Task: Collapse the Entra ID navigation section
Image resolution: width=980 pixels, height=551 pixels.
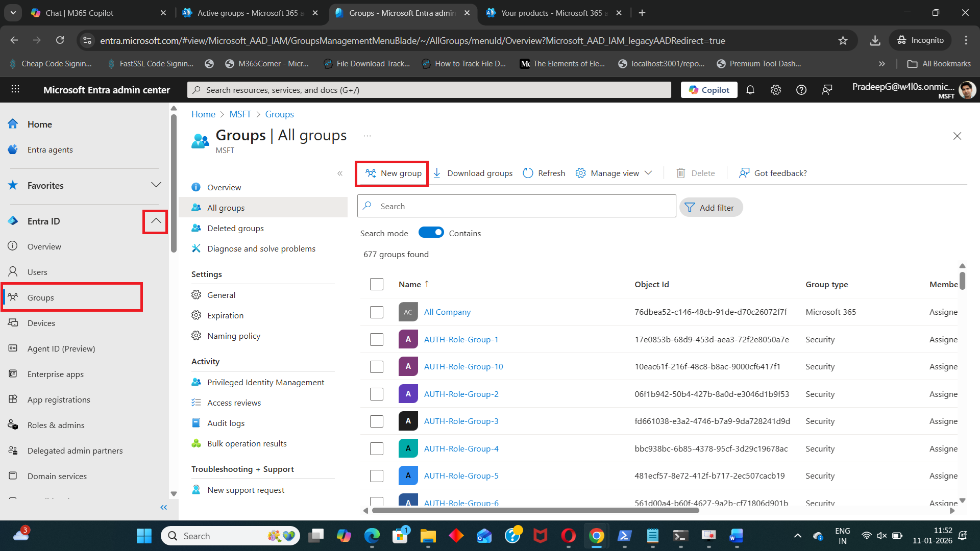Action: click(x=155, y=221)
